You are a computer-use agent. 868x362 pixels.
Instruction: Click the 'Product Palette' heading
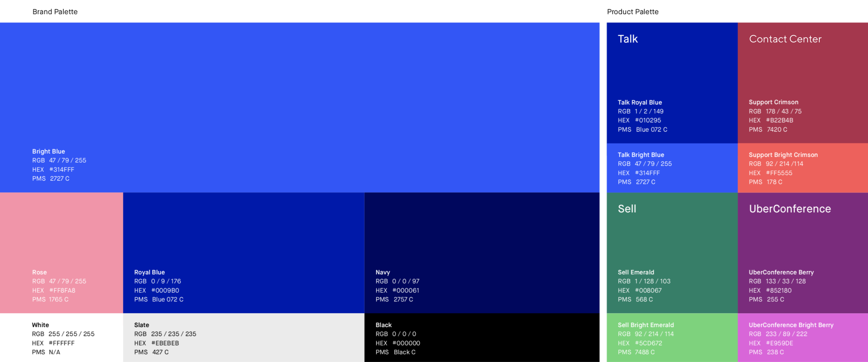coord(632,12)
